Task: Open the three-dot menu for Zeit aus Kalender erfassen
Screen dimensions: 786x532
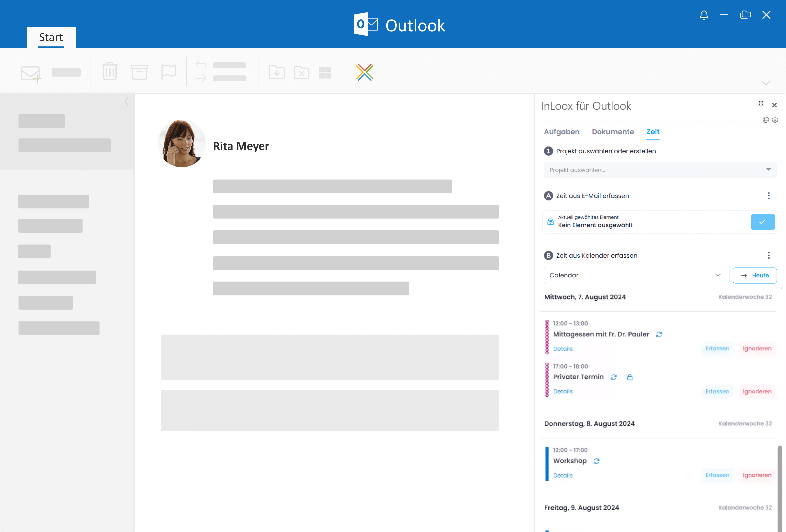Action: point(769,256)
